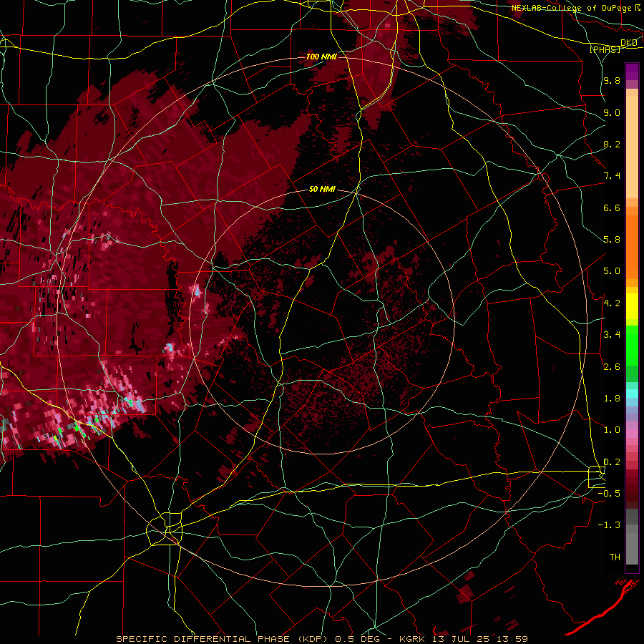Screen dimensions: 644x644
Task: Click the 6.6 scale value
Action: point(612,208)
